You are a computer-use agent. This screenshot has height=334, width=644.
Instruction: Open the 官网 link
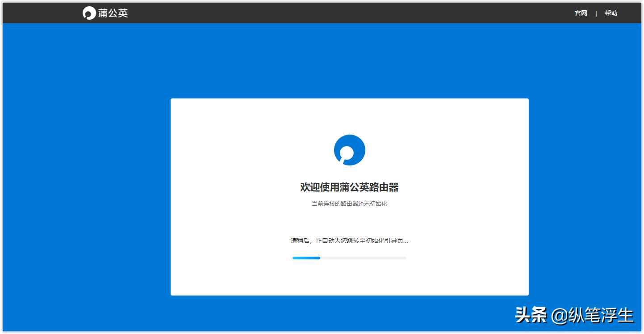[581, 13]
